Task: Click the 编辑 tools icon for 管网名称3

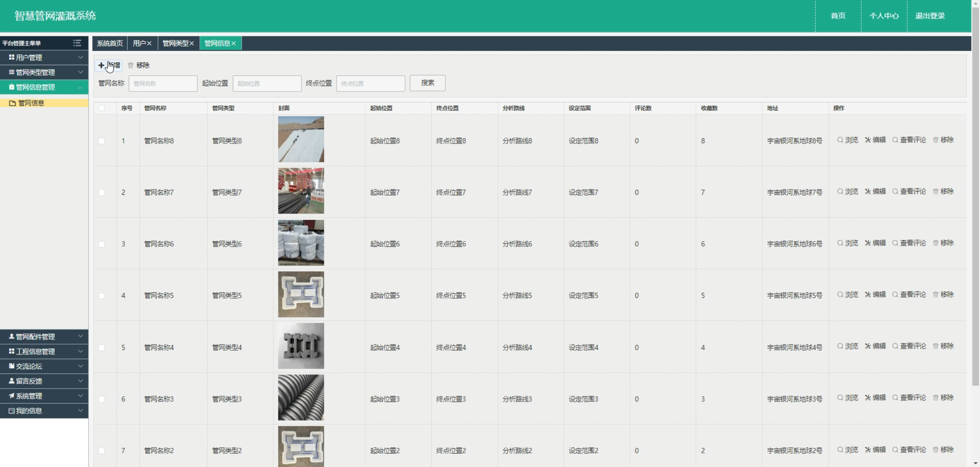Action: (x=867, y=398)
